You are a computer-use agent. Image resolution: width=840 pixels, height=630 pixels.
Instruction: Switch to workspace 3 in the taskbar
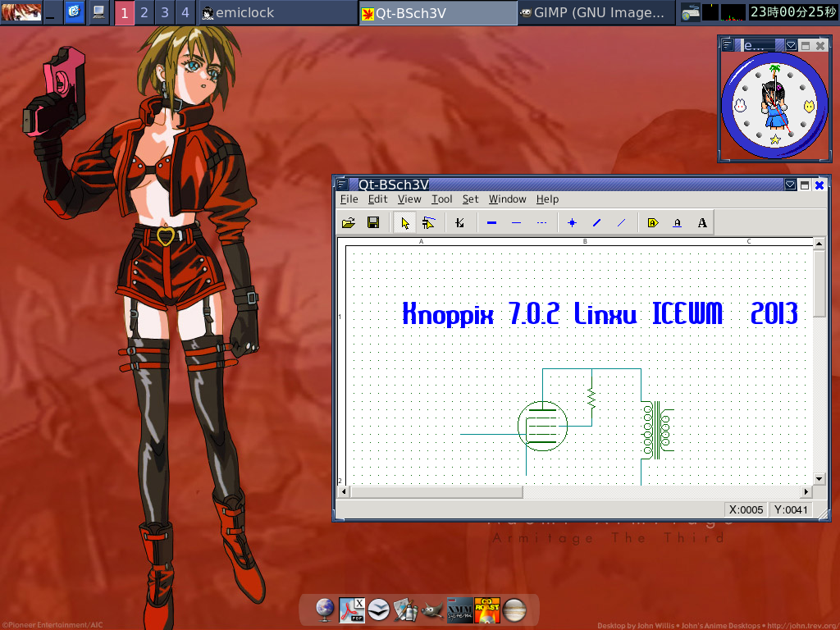pyautogui.click(x=164, y=13)
